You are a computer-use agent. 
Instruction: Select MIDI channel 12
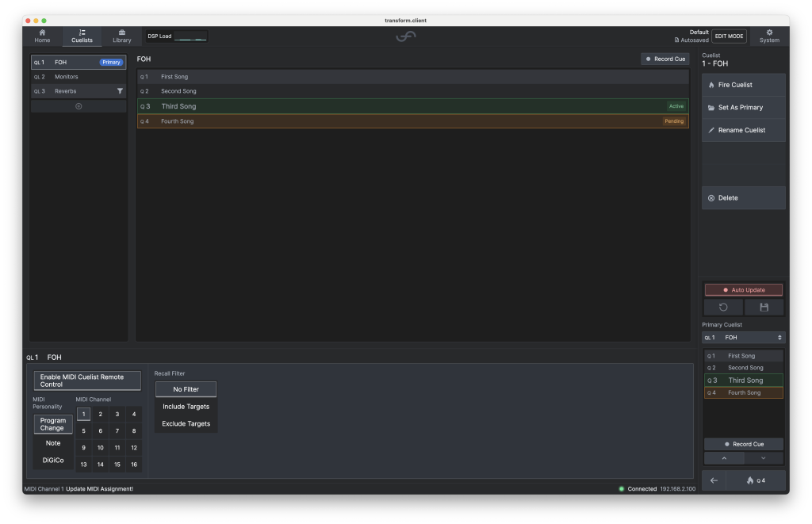(133, 448)
